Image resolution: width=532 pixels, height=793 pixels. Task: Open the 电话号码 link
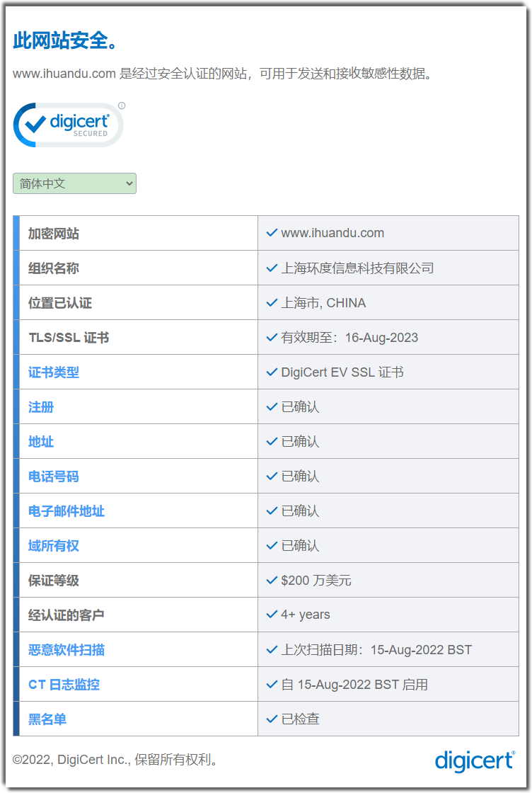54,477
